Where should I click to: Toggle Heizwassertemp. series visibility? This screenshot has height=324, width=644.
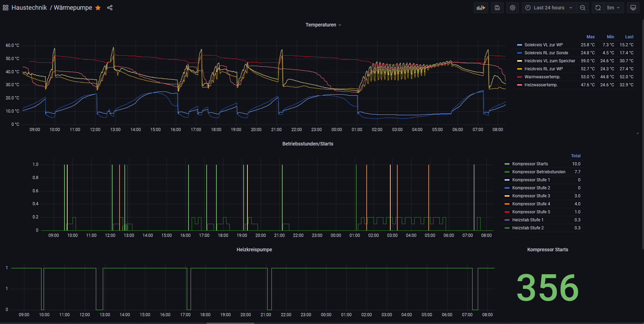(x=541, y=85)
